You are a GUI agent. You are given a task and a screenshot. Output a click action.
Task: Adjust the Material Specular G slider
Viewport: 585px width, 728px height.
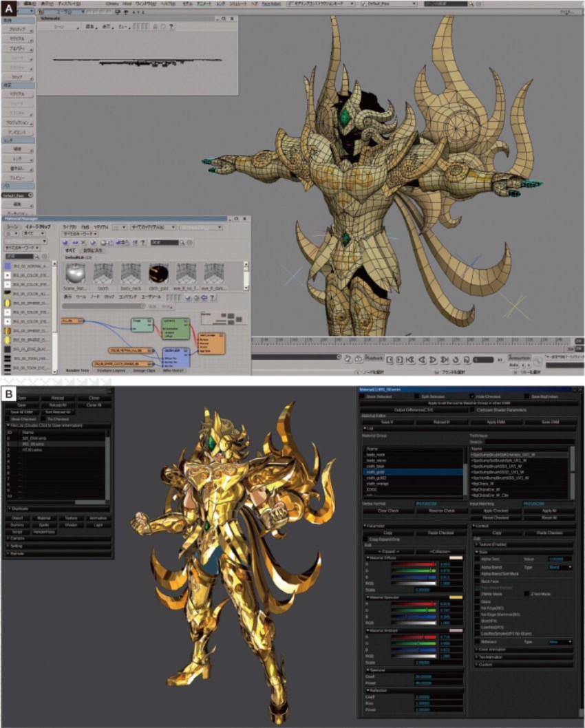pos(414,610)
